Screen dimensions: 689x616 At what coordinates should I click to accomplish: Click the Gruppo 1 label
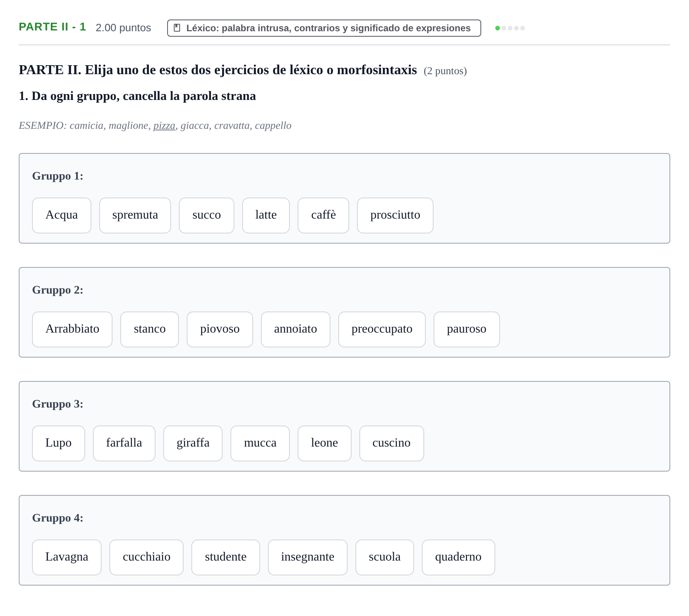tap(58, 176)
